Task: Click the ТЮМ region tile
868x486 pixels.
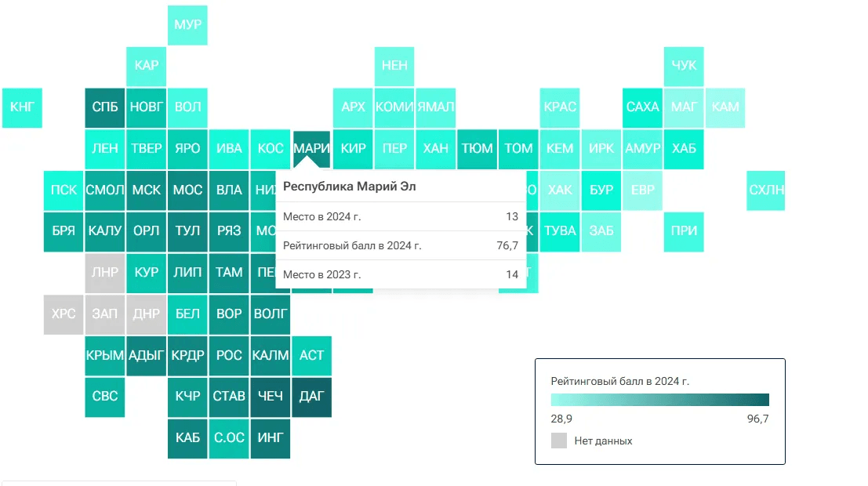Action: (477, 148)
